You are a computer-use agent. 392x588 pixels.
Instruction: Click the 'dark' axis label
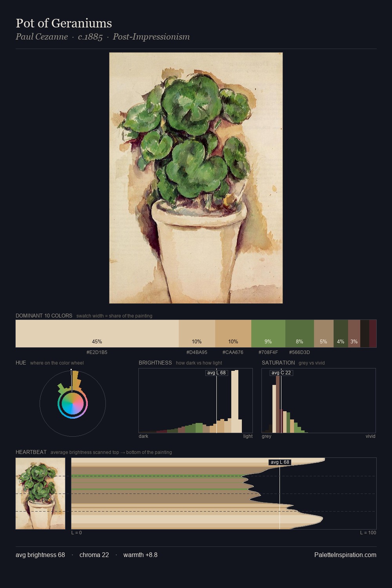(x=143, y=436)
